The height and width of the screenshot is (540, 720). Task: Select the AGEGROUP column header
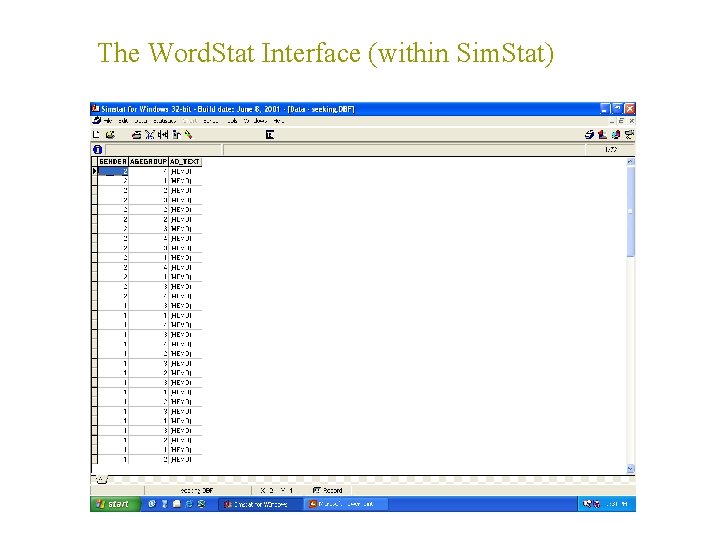148,162
